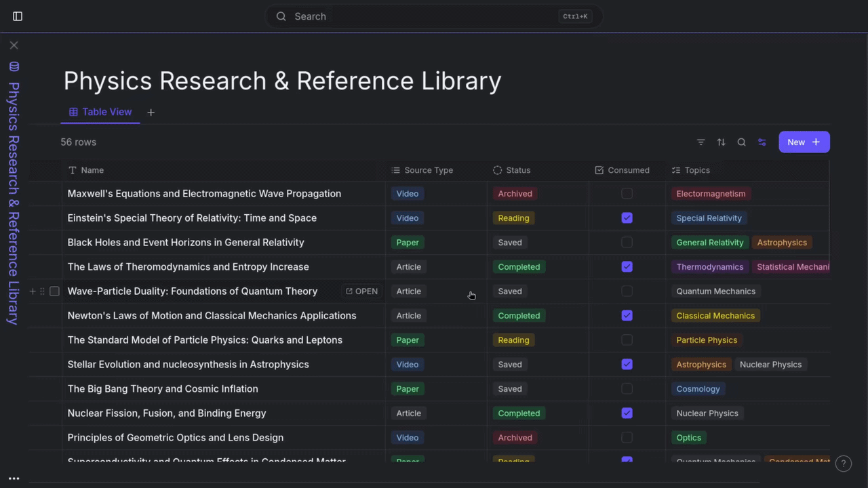Click "Maxwell's Equations and Electromagnetic Wave Propagation"
This screenshot has width=868, height=488.
tap(204, 194)
